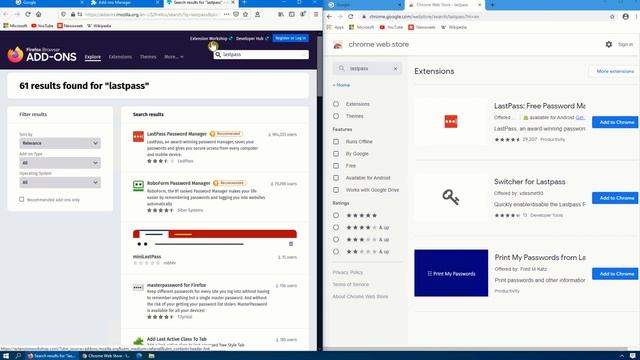The image size is (640, 360).
Task: Click RoboForm green icon in Firefox results
Action: tap(138, 186)
